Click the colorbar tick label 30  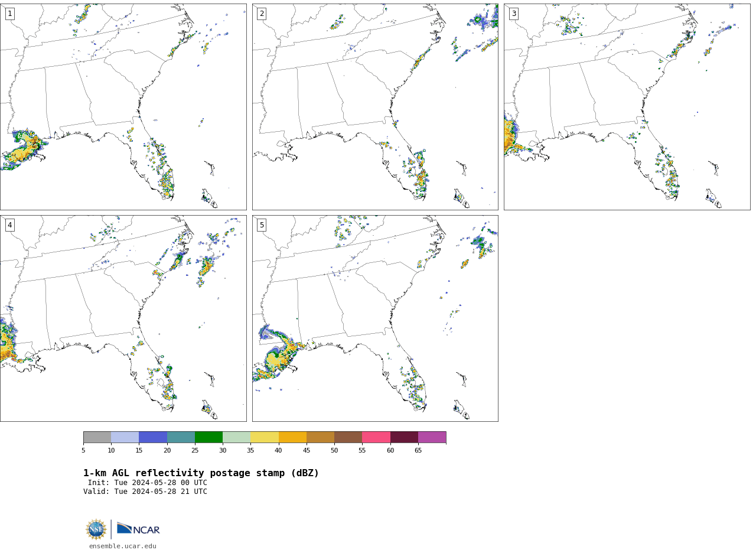[x=223, y=451]
